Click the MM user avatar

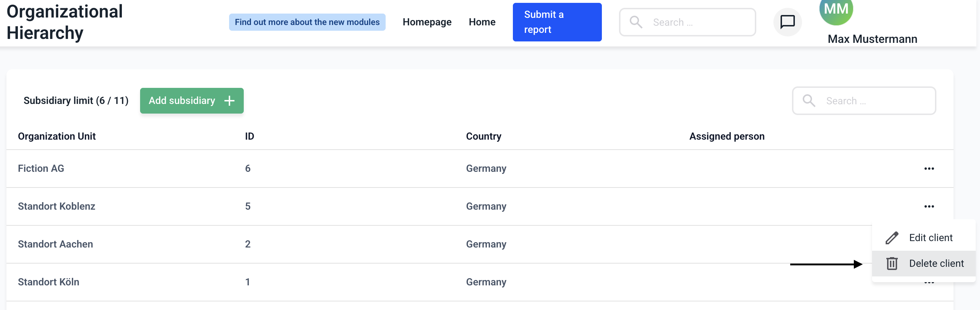pyautogui.click(x=836, y=10)
